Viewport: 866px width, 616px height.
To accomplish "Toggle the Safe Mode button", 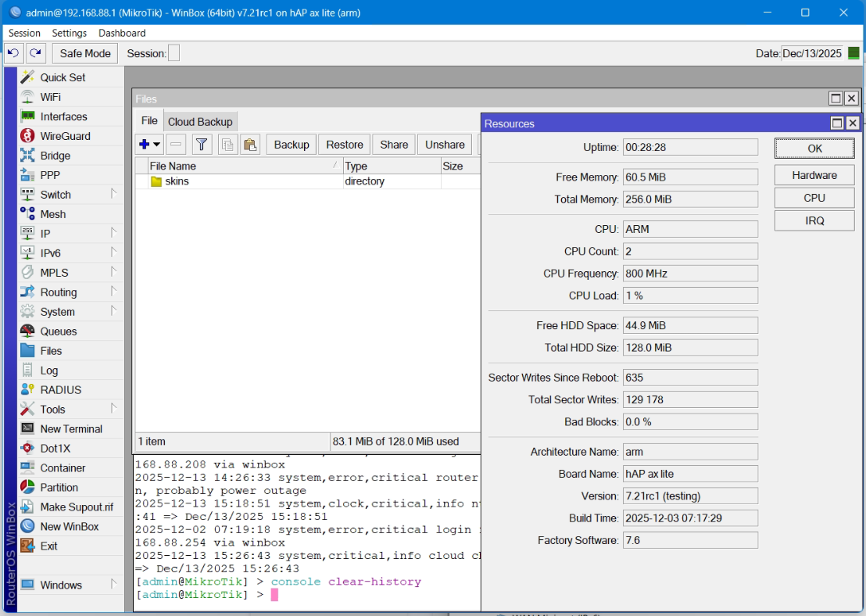I will click(x=85, y=54).
